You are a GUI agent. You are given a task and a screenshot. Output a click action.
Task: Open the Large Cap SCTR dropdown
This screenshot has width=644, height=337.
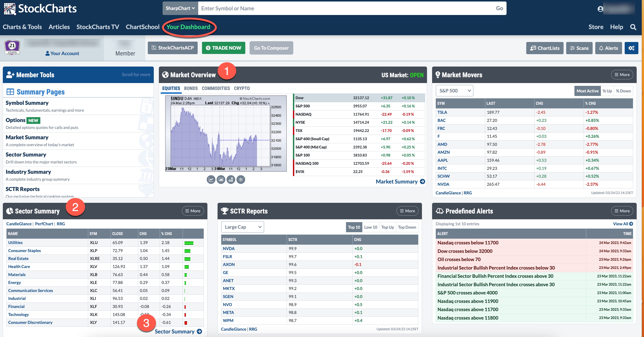242,227
